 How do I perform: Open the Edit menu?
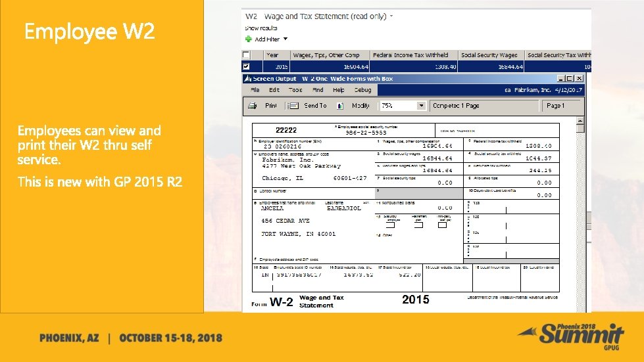274,90
